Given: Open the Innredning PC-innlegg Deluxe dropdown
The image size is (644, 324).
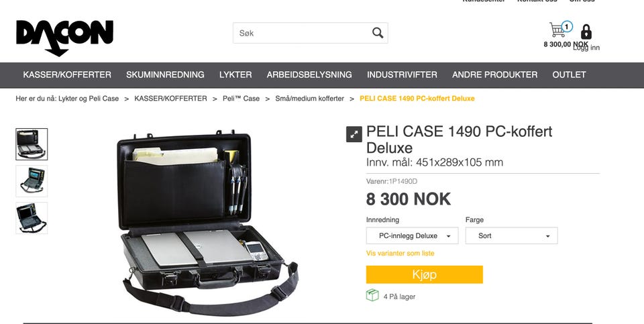Looking at the screenshot, I should (412, 235).
